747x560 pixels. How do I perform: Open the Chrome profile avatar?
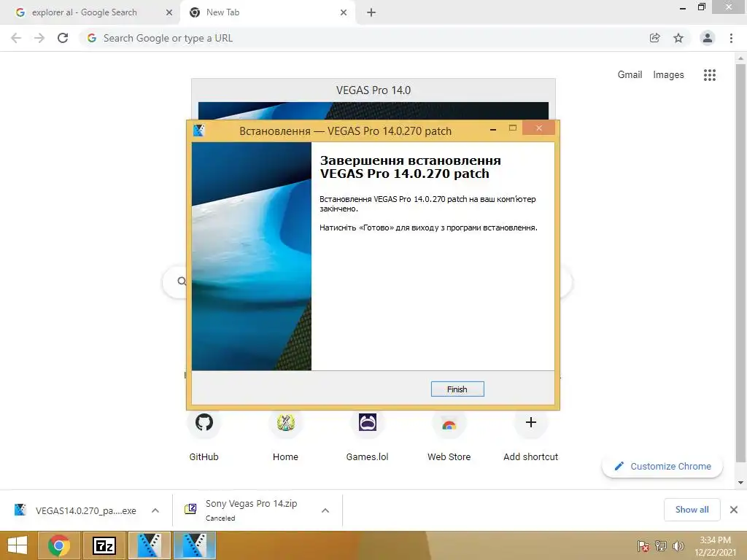pos(708,38)
